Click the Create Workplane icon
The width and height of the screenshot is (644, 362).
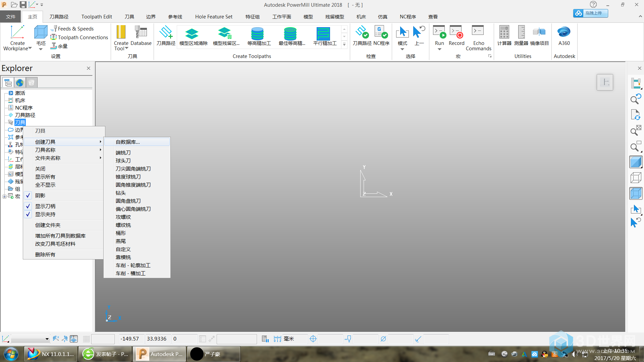coord(17,32)
